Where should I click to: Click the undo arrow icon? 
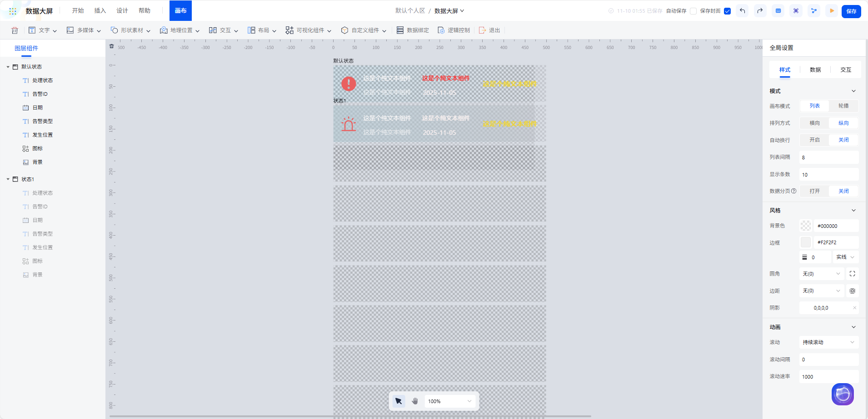click(x=742, y=11)
